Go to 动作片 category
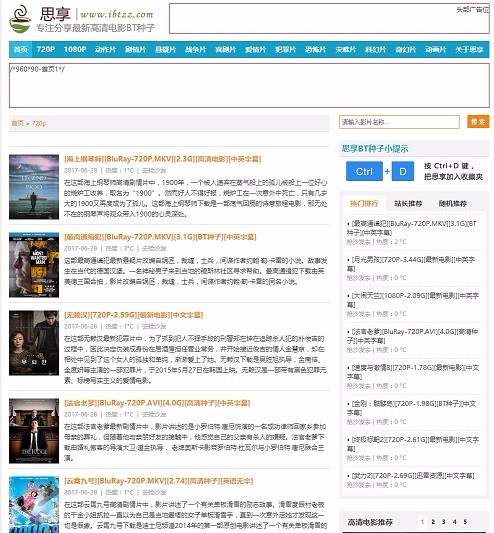 105,50
